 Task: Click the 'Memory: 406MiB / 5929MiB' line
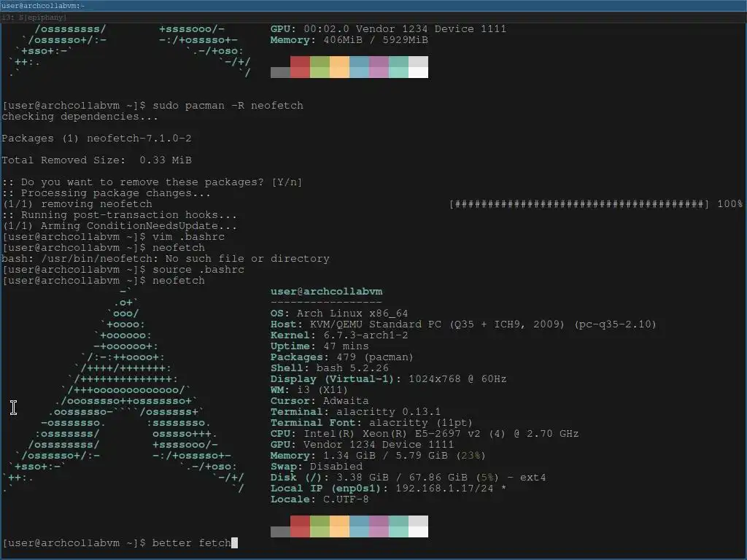point(349,40)
